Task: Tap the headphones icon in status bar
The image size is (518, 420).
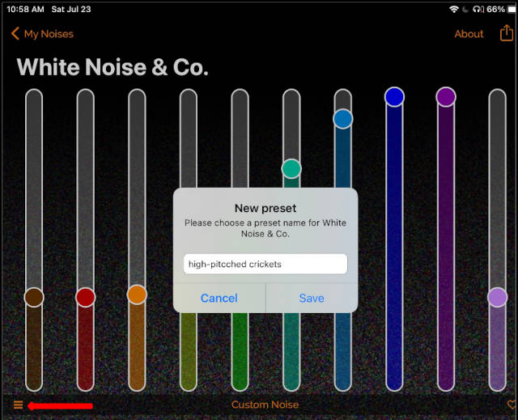Action: click(x=478, y=9)
